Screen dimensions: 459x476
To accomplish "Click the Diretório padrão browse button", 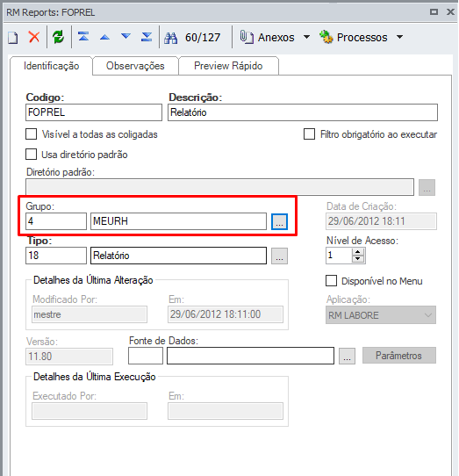I will point(427,187).
